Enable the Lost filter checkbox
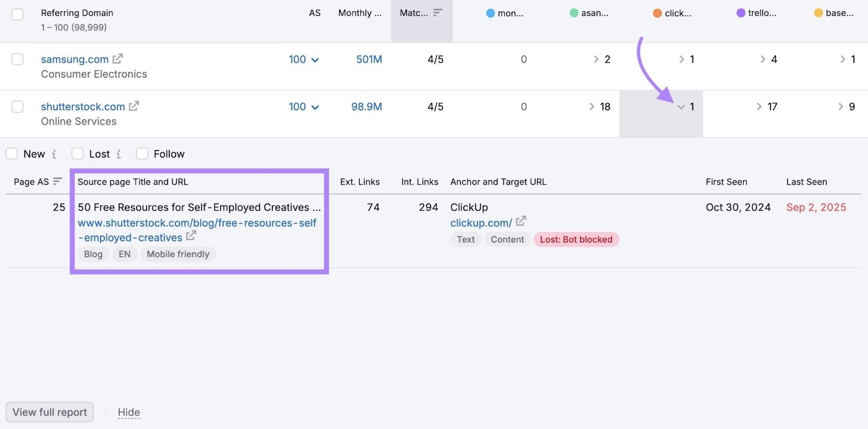The width and height of the screenshot is (868, 429). [x=78, y=154]
